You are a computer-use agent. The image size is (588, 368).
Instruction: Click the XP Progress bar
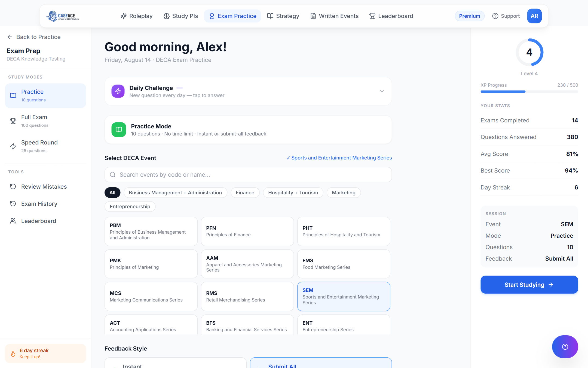tap(529, 92)
